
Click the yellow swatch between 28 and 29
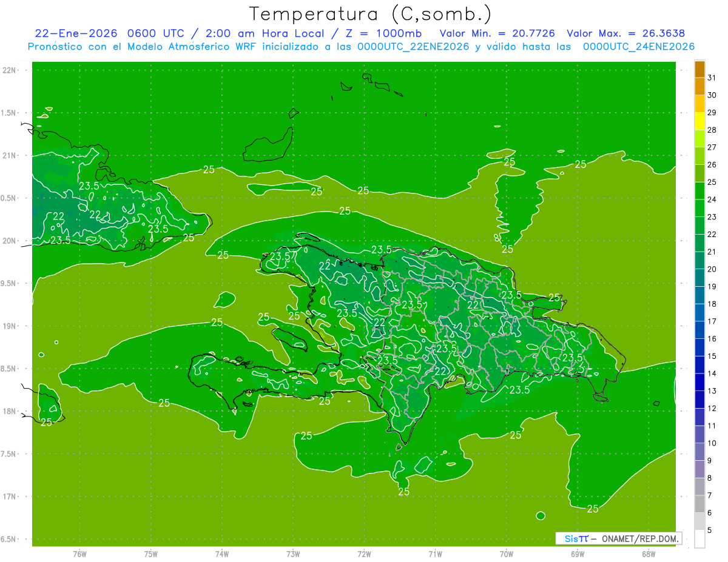[x=699, y=121]
